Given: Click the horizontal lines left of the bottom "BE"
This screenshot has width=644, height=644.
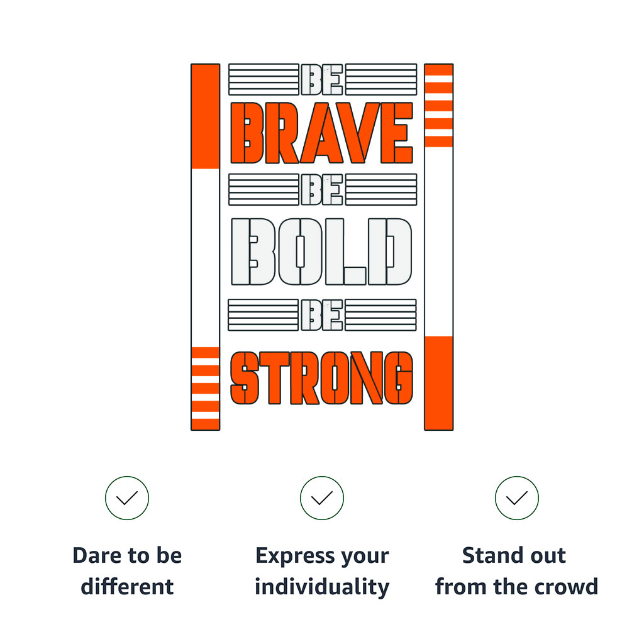Looking at the screenshot, I should [264, 315].
